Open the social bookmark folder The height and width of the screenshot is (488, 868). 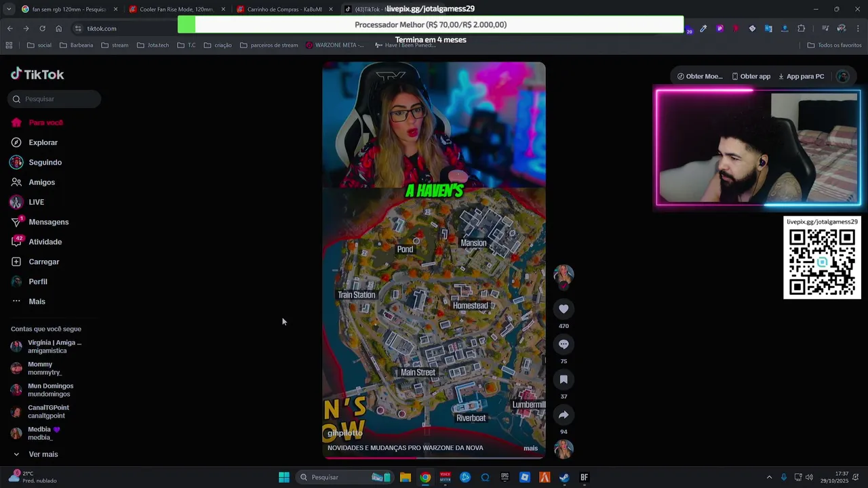[x=39, y=45]
